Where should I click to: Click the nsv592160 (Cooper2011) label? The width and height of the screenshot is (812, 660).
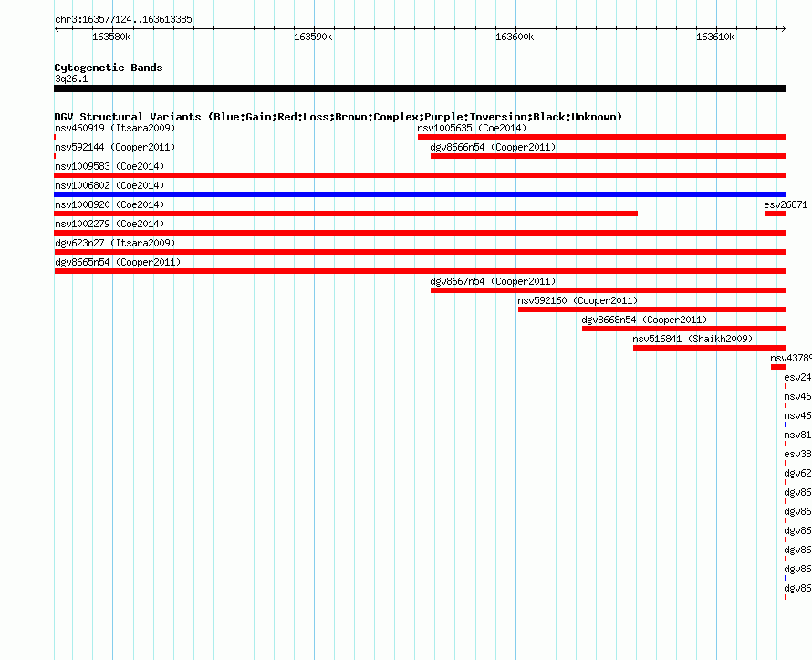tap(578, 300)
